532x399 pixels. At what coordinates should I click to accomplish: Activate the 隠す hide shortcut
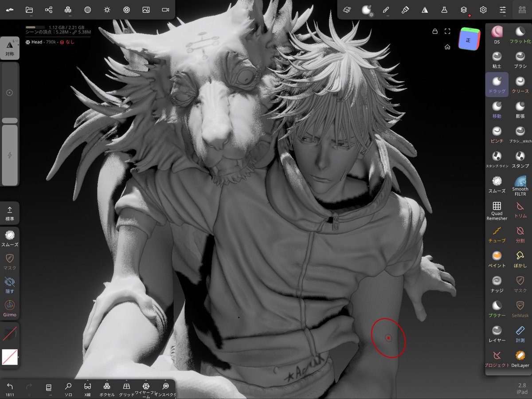pyautogui.click(x=10, y=285)
